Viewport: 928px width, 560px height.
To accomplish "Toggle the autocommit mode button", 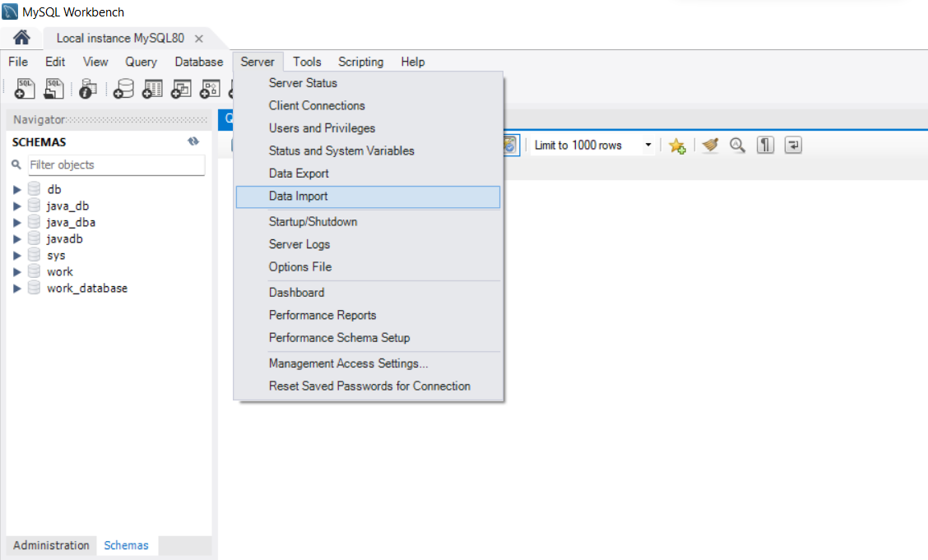I will pyautogui.click(x=512, y=146).
